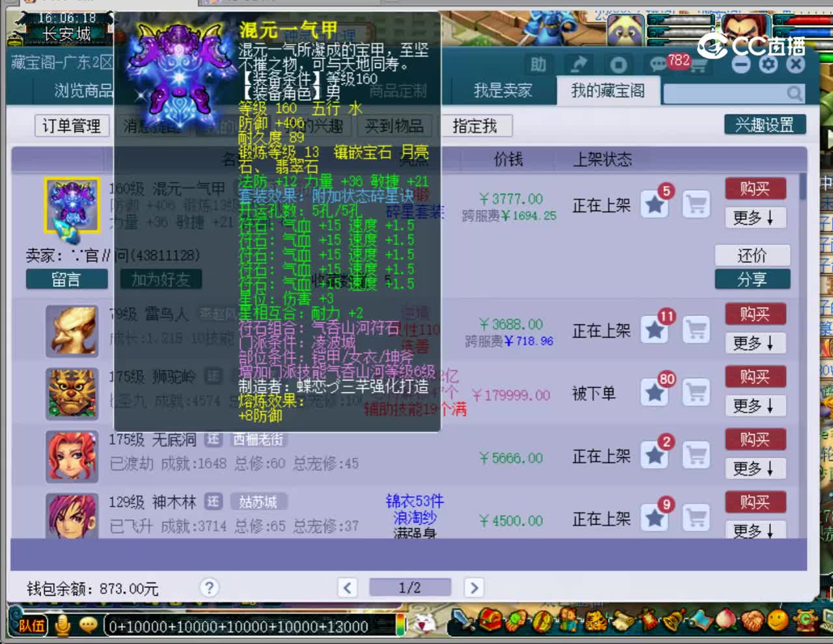Expand 更多 menu for 神木林 row

click(755, 530)
